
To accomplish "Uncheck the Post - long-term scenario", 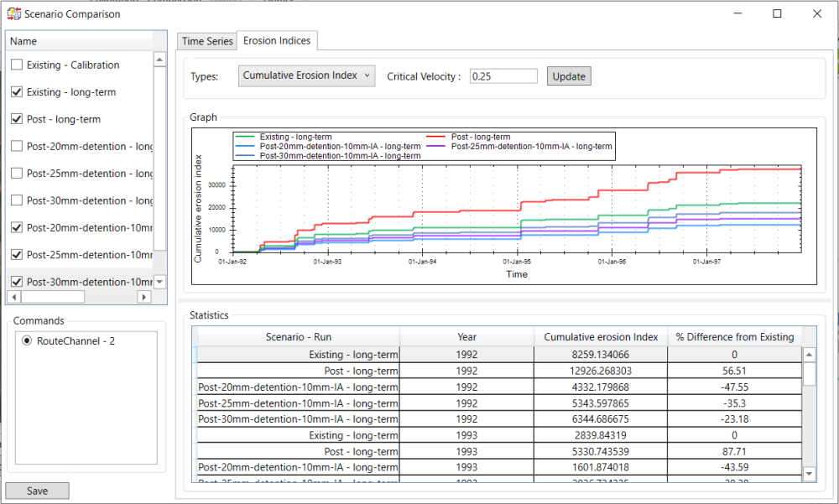I will click(17, 119).
